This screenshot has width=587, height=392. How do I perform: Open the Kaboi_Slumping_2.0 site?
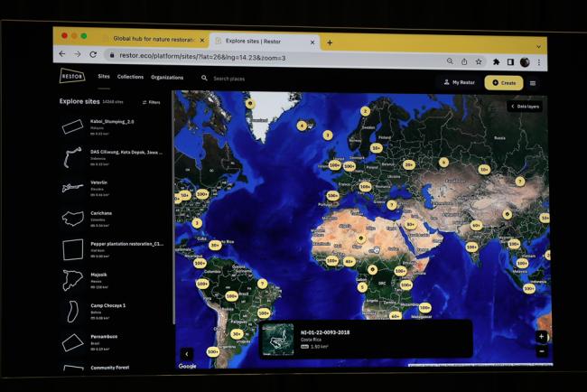[112, 127]
